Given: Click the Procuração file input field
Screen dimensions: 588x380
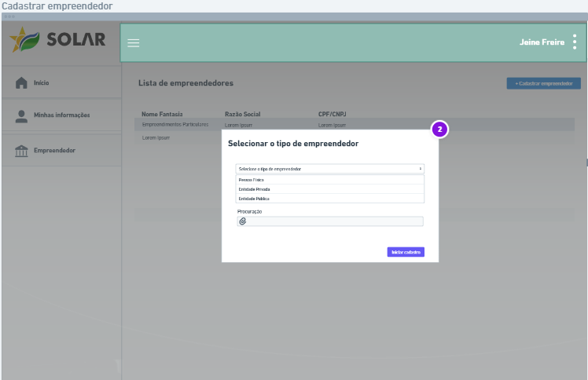Looking at the screenshot, I should point(330,221).
